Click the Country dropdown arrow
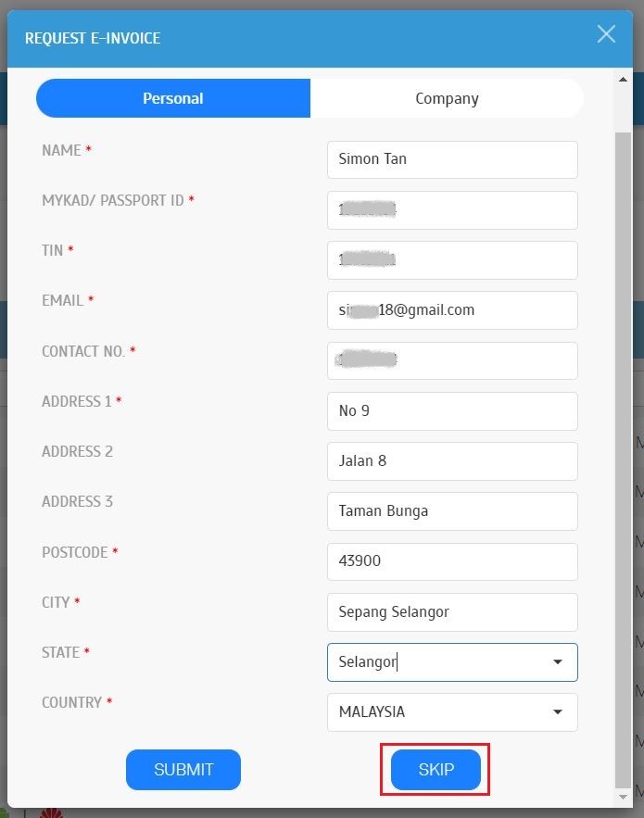 [x=558, y=712]
